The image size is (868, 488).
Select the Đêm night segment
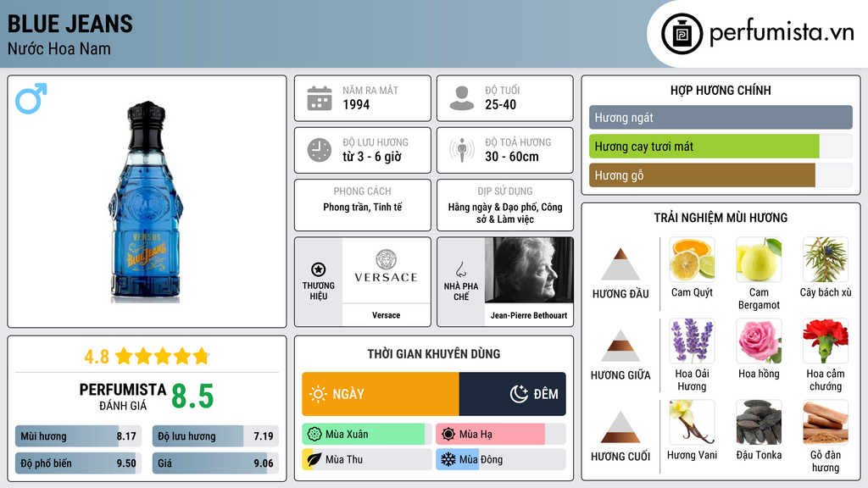[x=512, y=394]
